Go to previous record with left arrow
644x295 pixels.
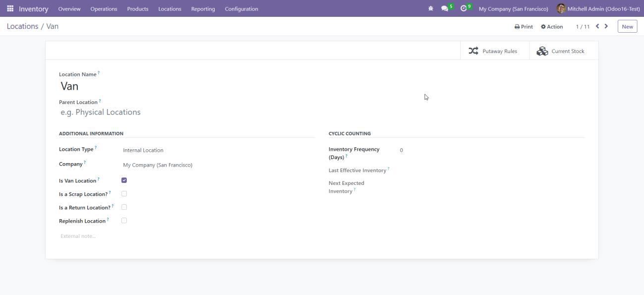(597, 26)
